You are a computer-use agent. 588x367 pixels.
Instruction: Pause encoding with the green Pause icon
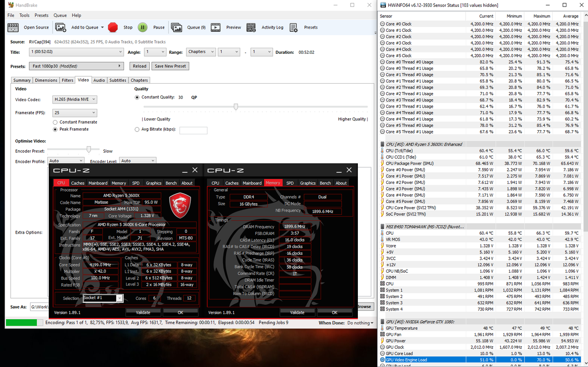click(143, 27)
